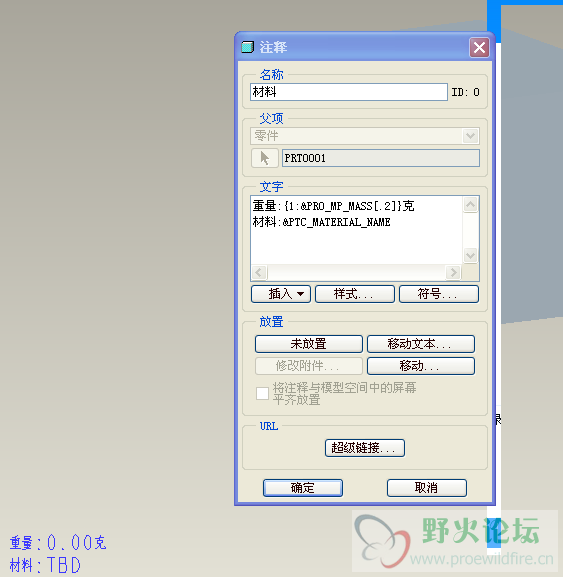This screenshot has width=563, height=577.
Task: Click the 名称 input field containing 材料
Action: tap(349, 92)
